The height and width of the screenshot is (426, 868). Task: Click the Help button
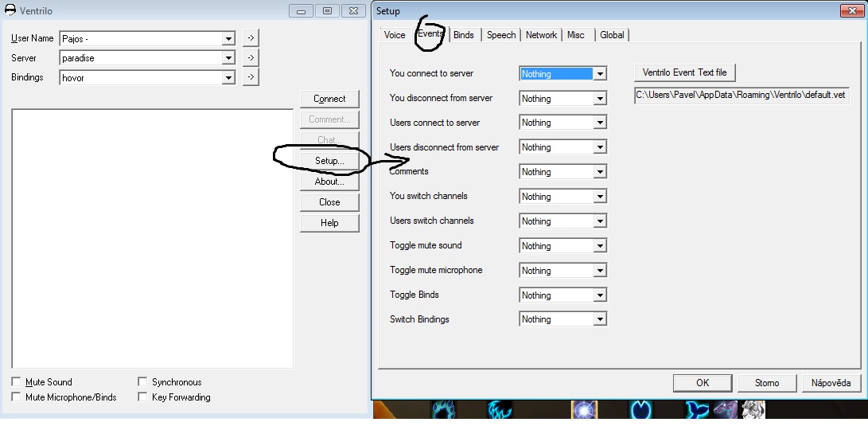[329, 223]
